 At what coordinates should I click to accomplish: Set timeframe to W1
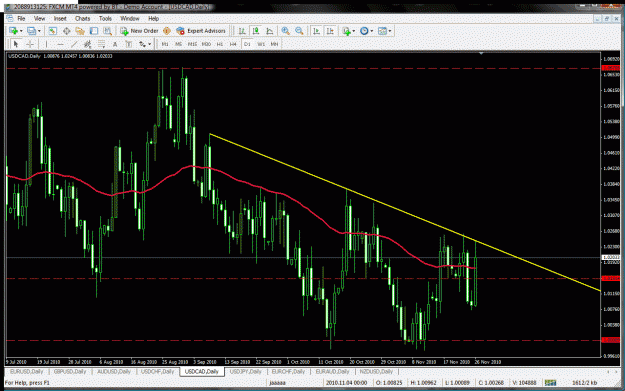261,44
